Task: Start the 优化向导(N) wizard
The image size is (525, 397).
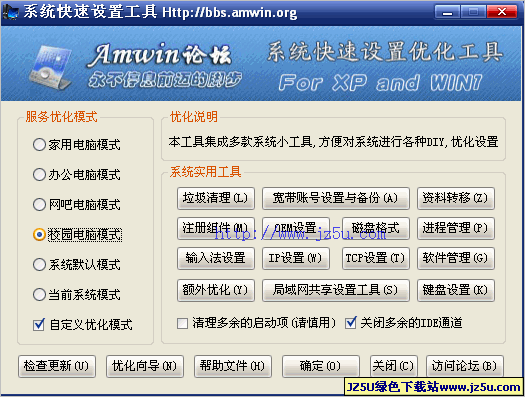Action: [x=145, y=366]
